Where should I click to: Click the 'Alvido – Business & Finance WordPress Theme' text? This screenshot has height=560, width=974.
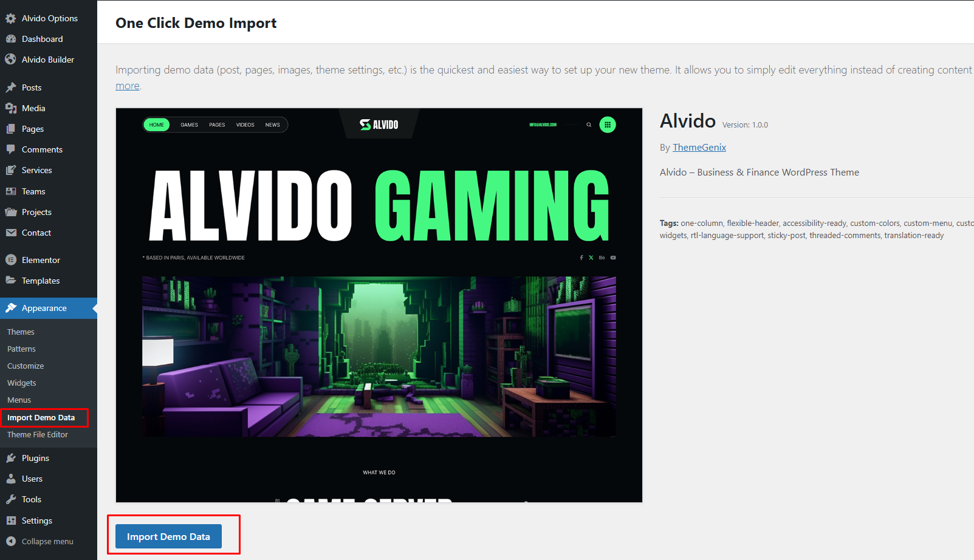[x=760, y=172]
